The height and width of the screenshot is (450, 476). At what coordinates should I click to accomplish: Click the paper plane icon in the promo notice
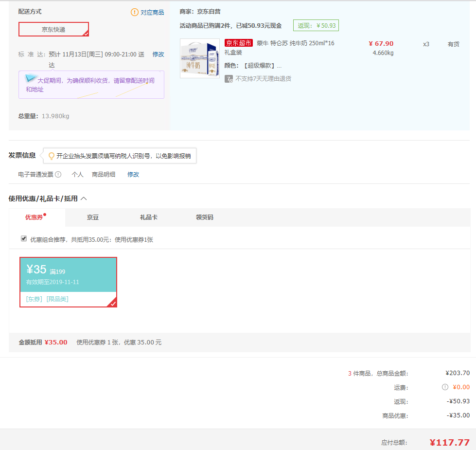[30, 78]
